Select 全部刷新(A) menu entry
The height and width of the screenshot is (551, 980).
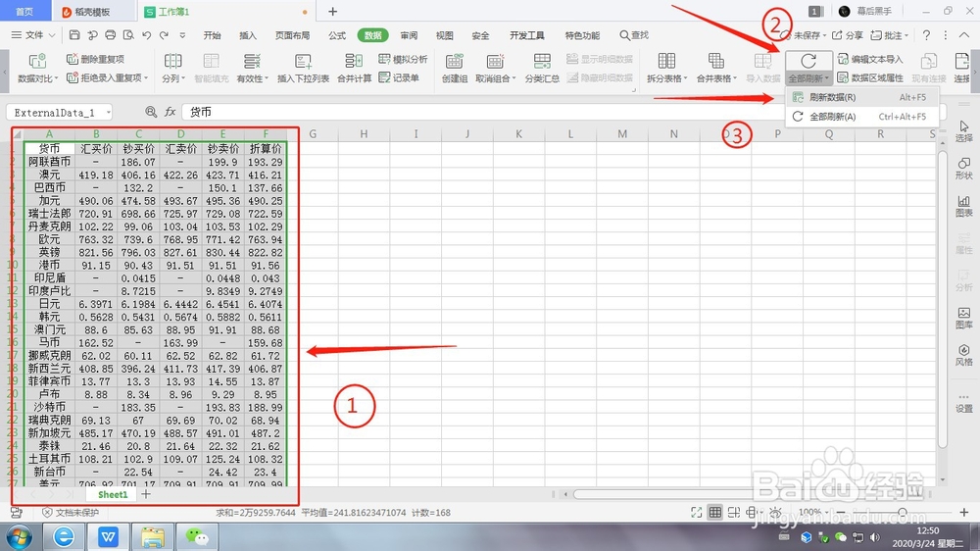861,117
